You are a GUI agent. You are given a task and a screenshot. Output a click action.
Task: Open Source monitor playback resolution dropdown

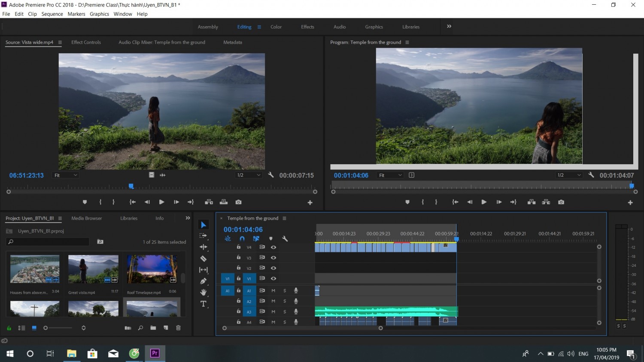(x=249, y=175)
